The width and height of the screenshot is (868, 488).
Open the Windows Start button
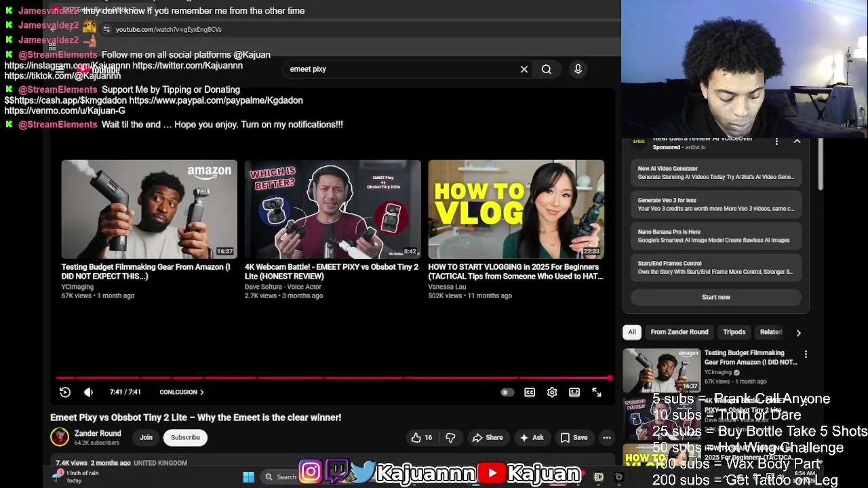(x=249, y=476)
